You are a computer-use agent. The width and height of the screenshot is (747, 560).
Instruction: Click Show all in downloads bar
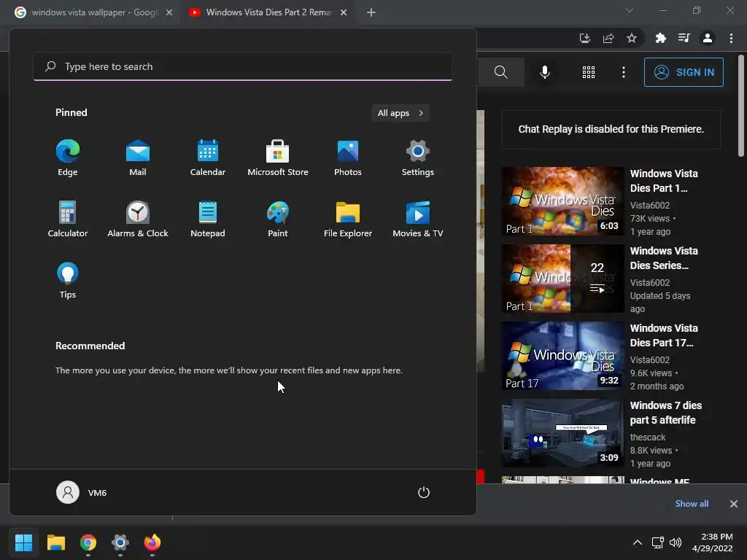coord(692,504)
